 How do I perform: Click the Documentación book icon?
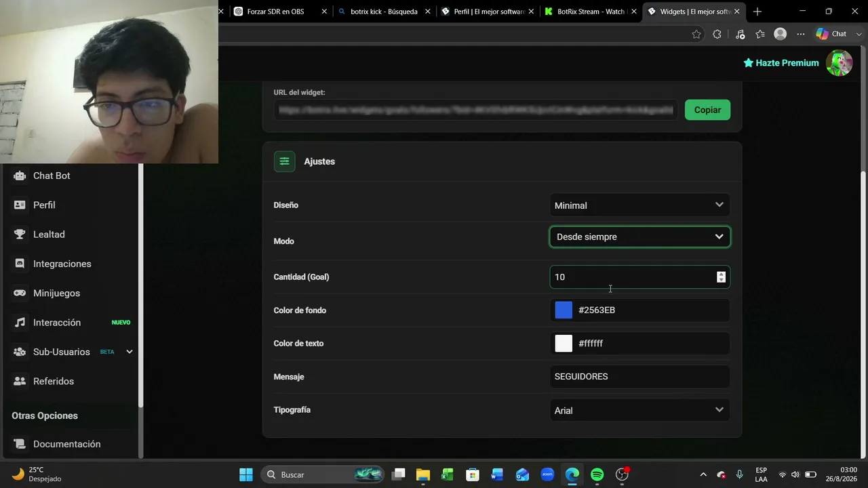point(20,444)
